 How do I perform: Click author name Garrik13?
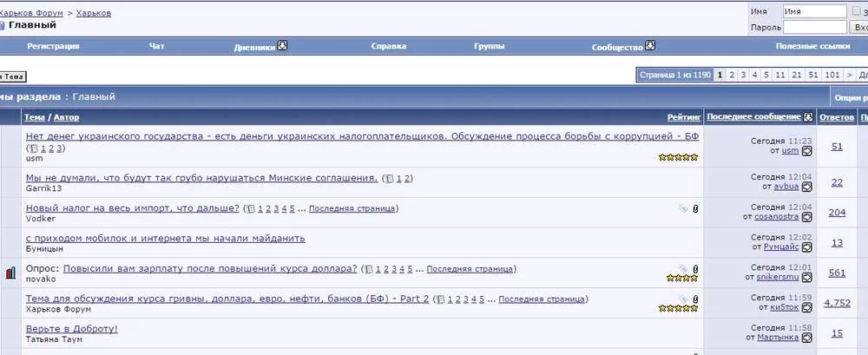point(43,188)
